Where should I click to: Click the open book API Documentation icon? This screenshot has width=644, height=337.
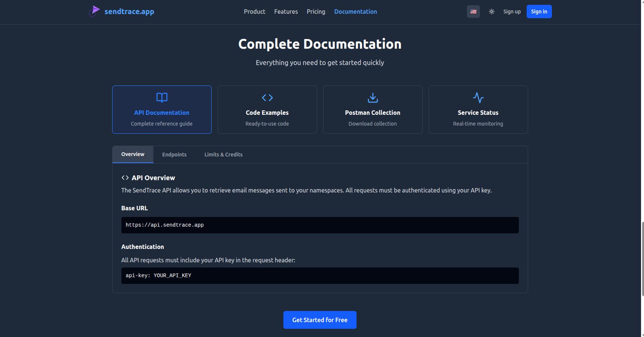click(162, 98)
